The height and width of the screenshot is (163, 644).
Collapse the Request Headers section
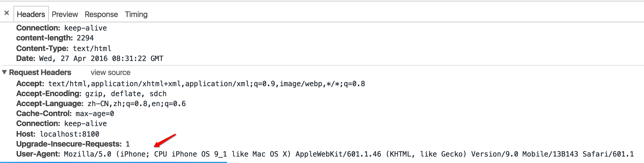pos(4,72)
